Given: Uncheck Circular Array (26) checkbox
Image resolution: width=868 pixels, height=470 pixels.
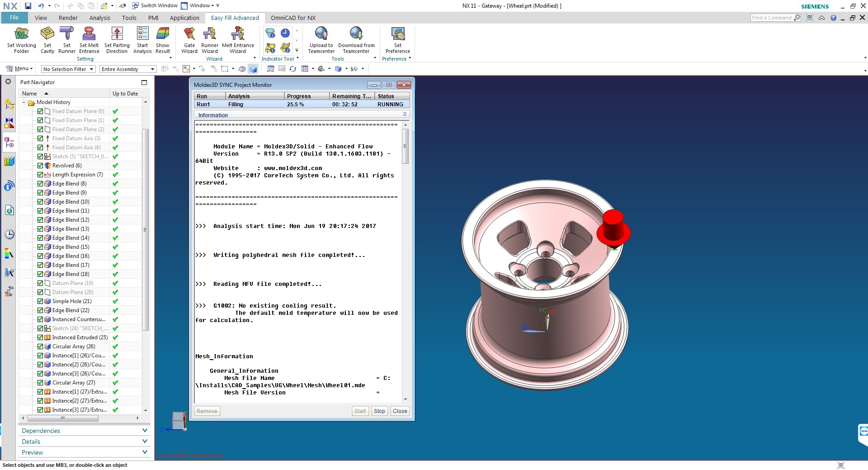Looking at the screenshot, I should pyautogui.click(x=40, y=347).
